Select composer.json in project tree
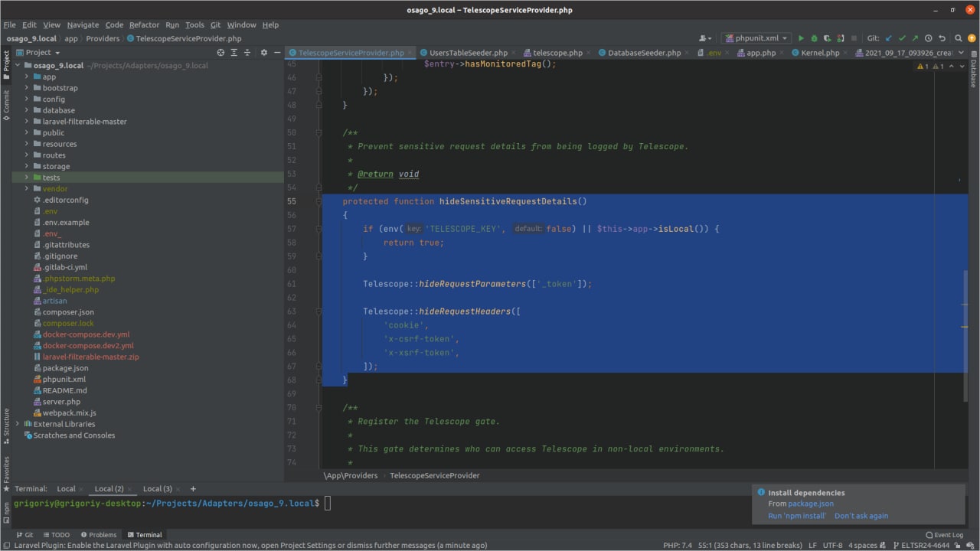This screenshot has height=551, width=980. click(x=68, y=312)
